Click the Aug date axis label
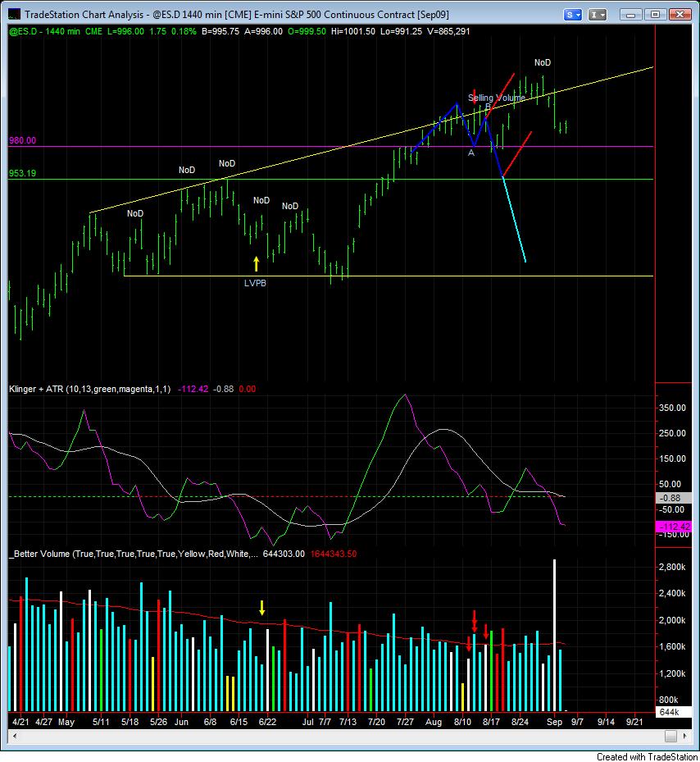The height and width of the screenshot is (762, 700). click(434, 722)
